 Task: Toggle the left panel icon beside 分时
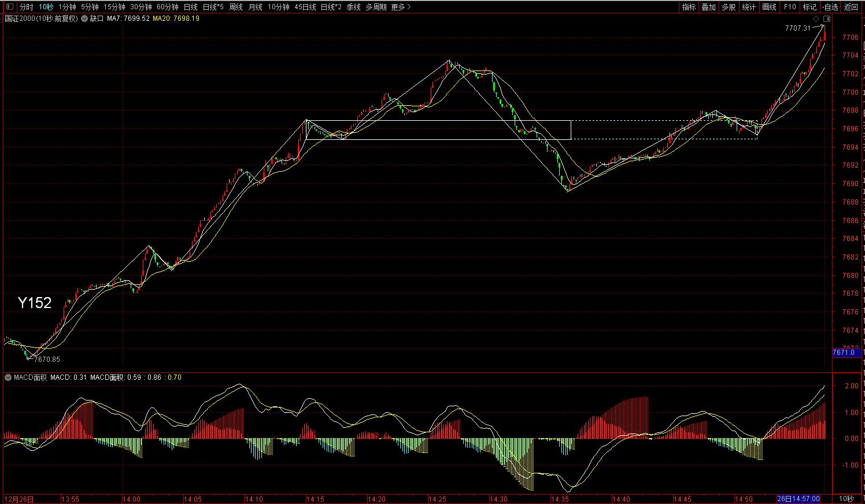(x=10, y=7)
